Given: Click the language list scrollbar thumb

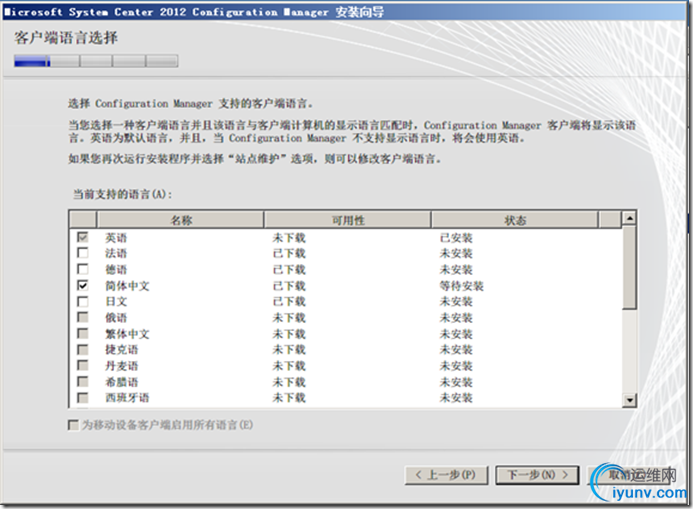Looking at the screenshot, I should point(629,268).
